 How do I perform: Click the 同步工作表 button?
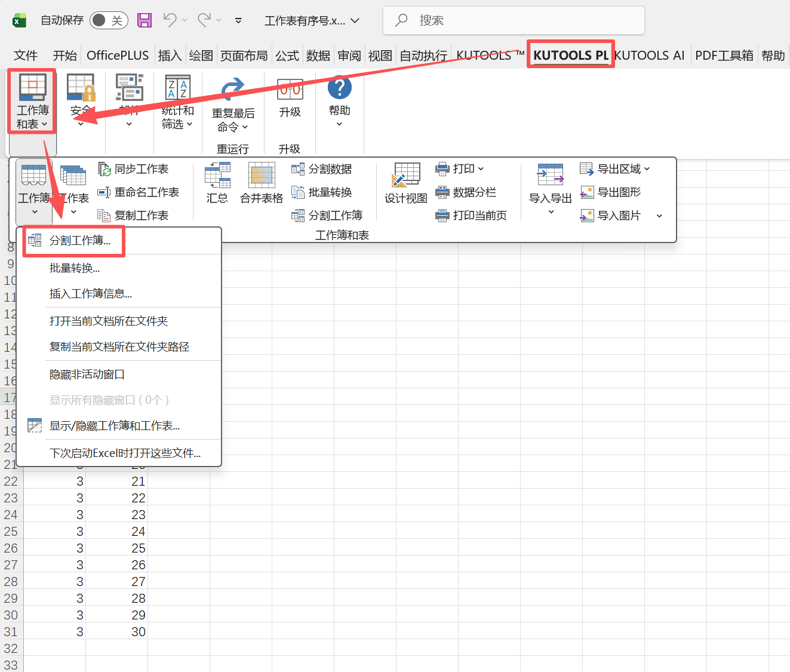pyautogui.click(x=134, y=169)
